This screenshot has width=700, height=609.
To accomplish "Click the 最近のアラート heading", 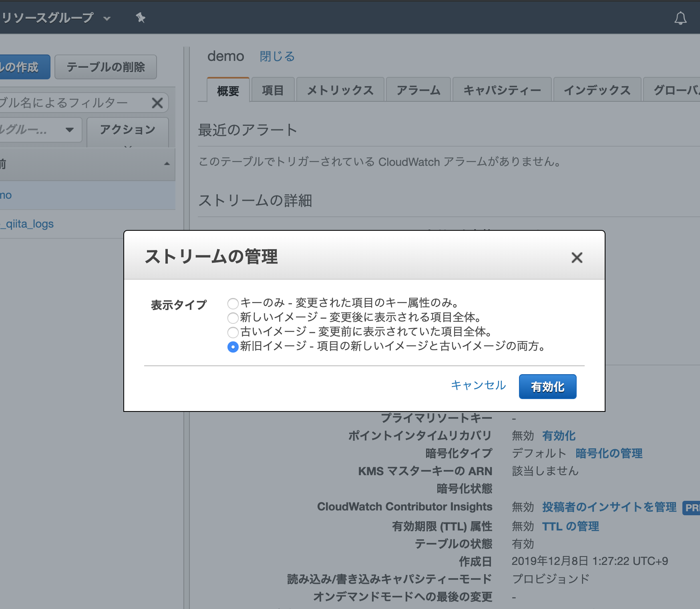I will [x=247, y=130].
